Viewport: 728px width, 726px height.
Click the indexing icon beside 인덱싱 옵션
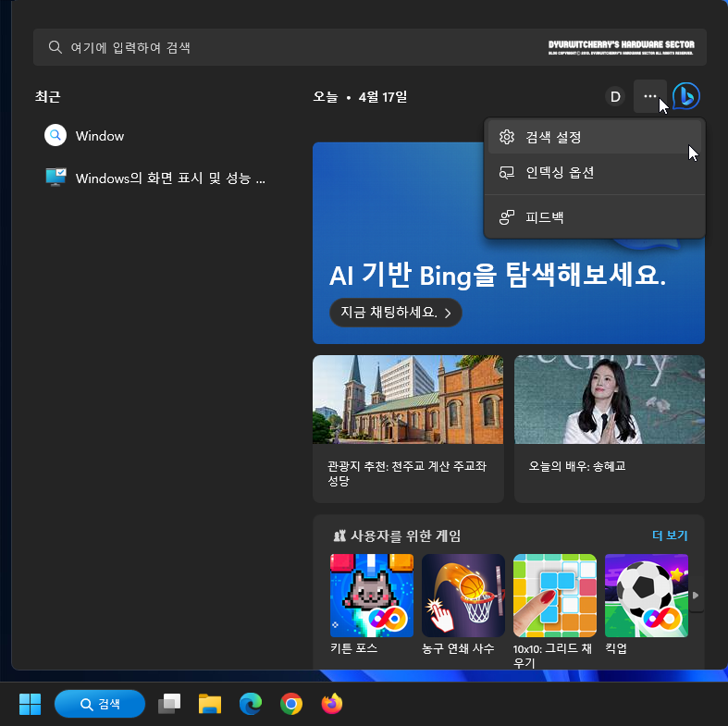(507, 173)
